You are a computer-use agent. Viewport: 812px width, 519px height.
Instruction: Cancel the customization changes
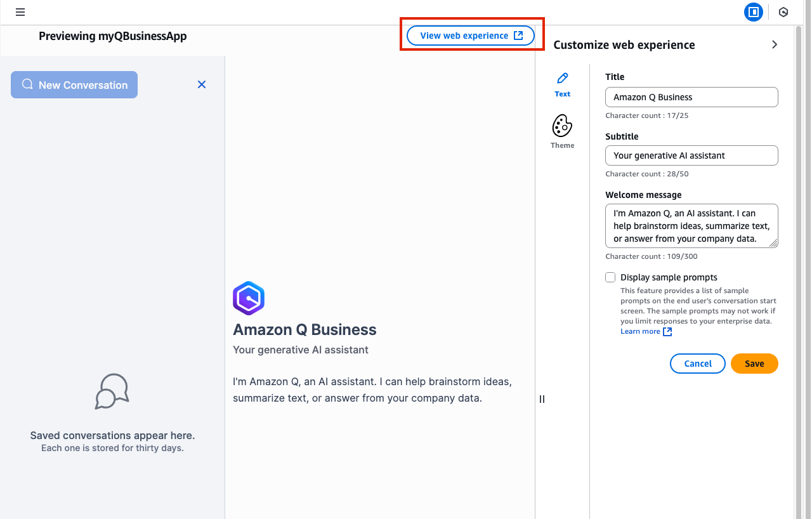pos(697,364)
